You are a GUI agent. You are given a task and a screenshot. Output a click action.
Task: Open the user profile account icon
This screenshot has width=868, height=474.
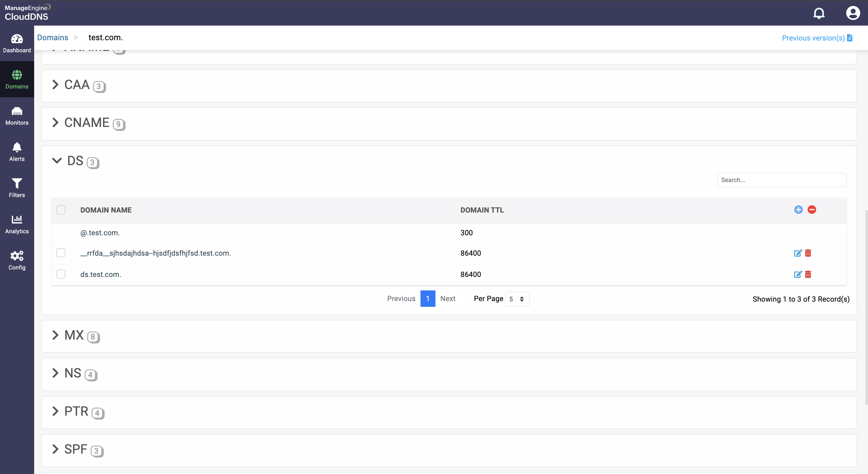coord(852,13)
